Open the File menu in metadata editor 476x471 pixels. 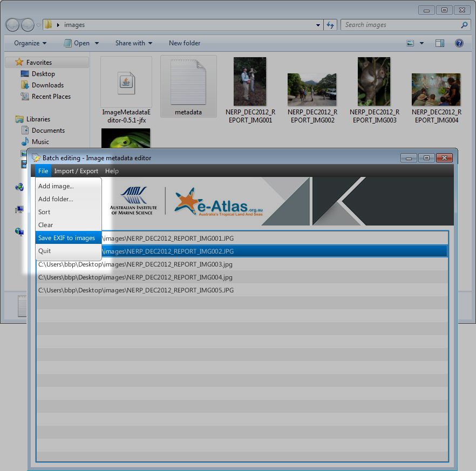point(43,171)
